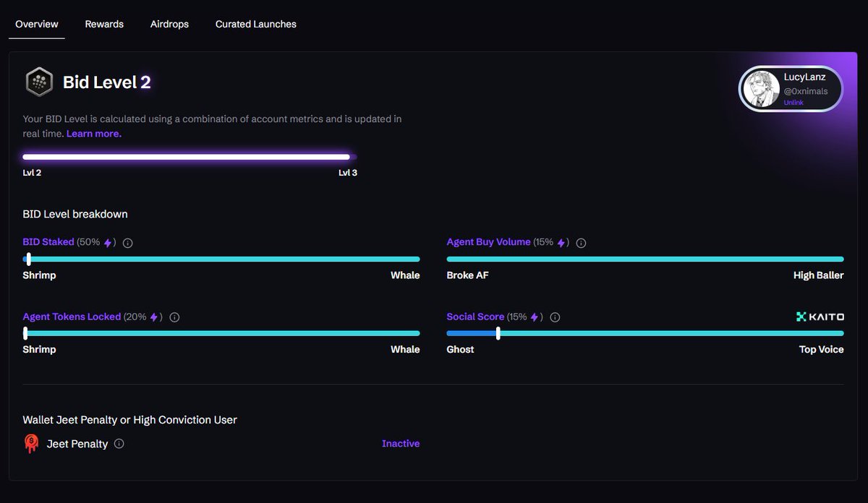Click the LucyLanz username text

pos(804,77)
